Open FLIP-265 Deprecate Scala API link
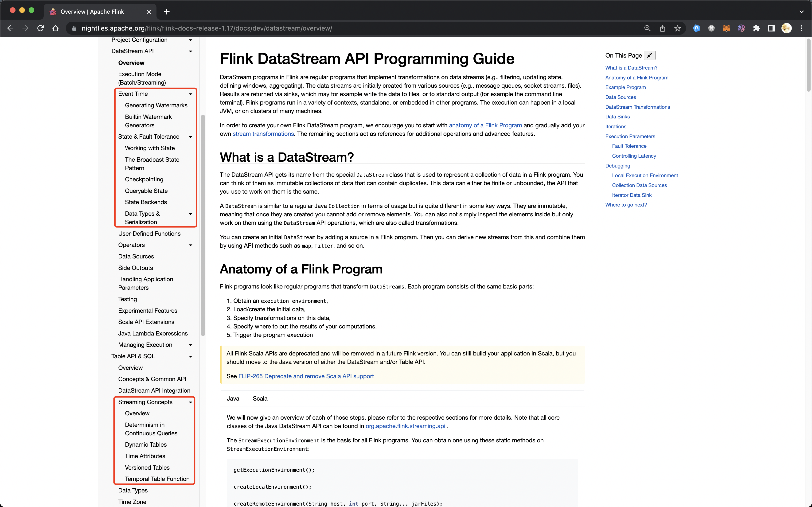Screen dimensions: 812x507 point(306,376)
